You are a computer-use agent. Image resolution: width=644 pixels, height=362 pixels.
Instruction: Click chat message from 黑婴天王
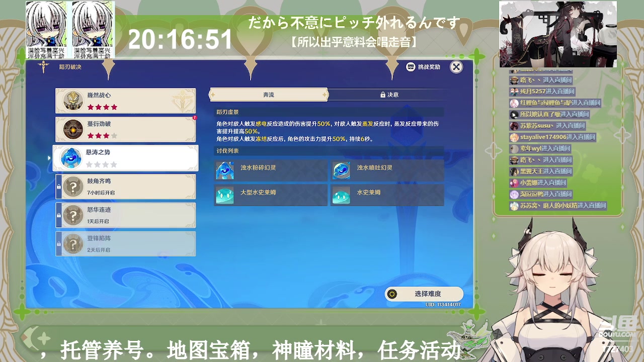[x=541, y=171]
